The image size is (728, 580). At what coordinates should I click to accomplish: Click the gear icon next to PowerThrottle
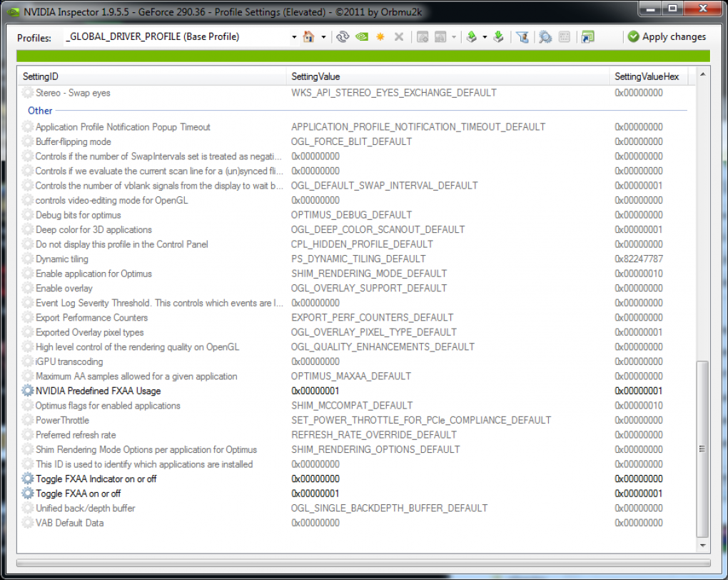28,420
